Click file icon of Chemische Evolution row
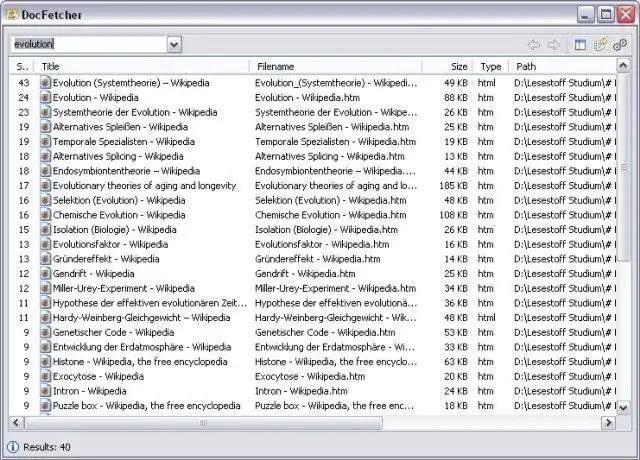The height and width of the screenshot is (460, 640). (x=45, y=215)
